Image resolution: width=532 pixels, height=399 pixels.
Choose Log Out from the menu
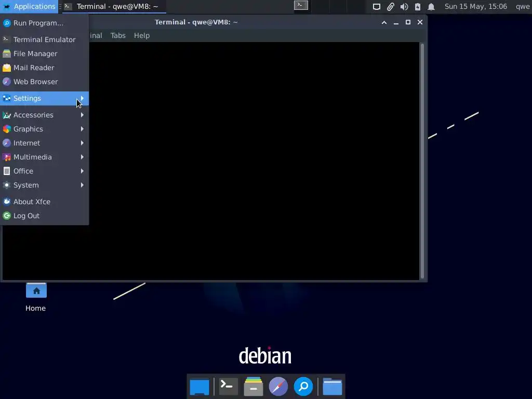[45, 216]
